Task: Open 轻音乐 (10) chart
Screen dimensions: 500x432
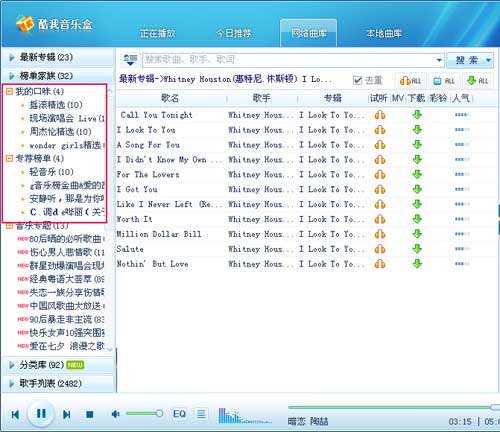Action: [51, 172]
